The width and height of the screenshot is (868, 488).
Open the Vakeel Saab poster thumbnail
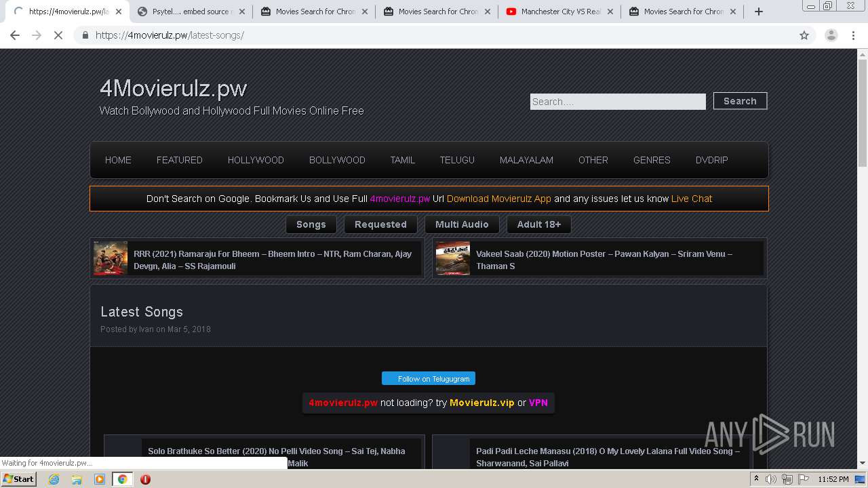click(453, 258)
